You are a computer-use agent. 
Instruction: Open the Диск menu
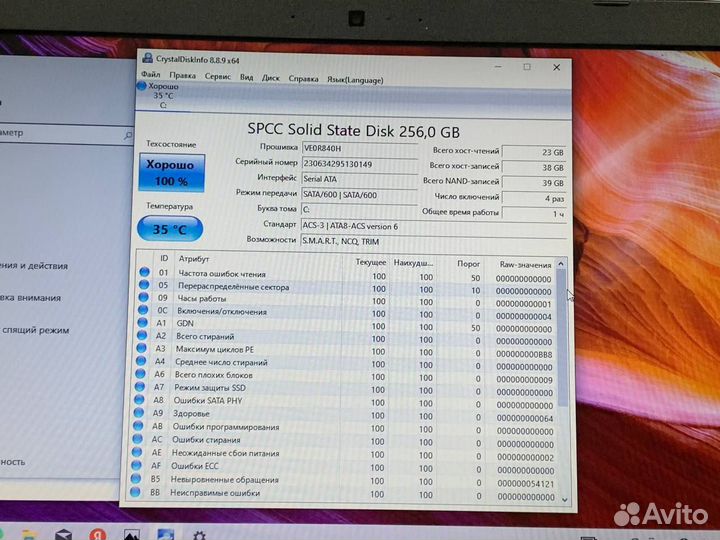point(270,78)
